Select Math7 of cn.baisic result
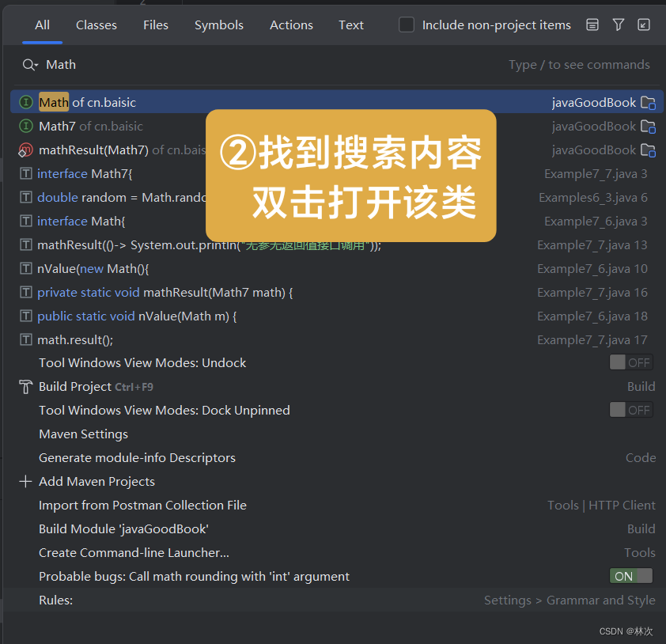The height and width of the screenshot is (644, 666). coord(337,126)
